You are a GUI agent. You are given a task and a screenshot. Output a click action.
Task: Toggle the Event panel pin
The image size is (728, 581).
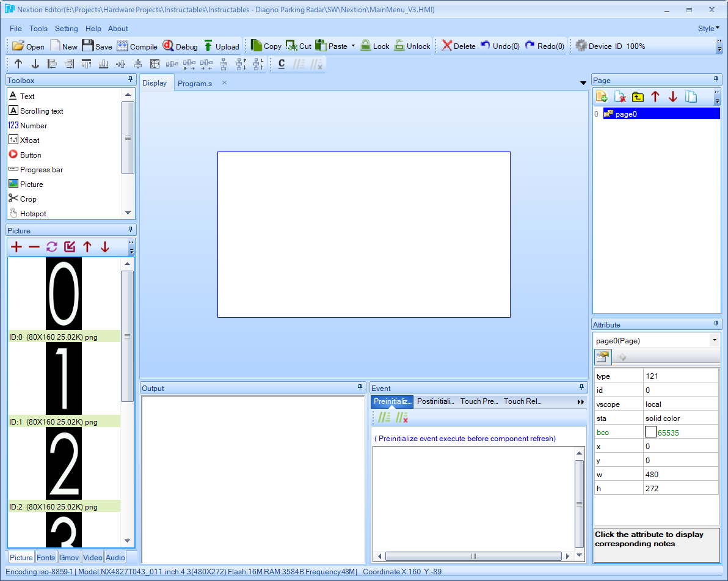coord(581,387)
